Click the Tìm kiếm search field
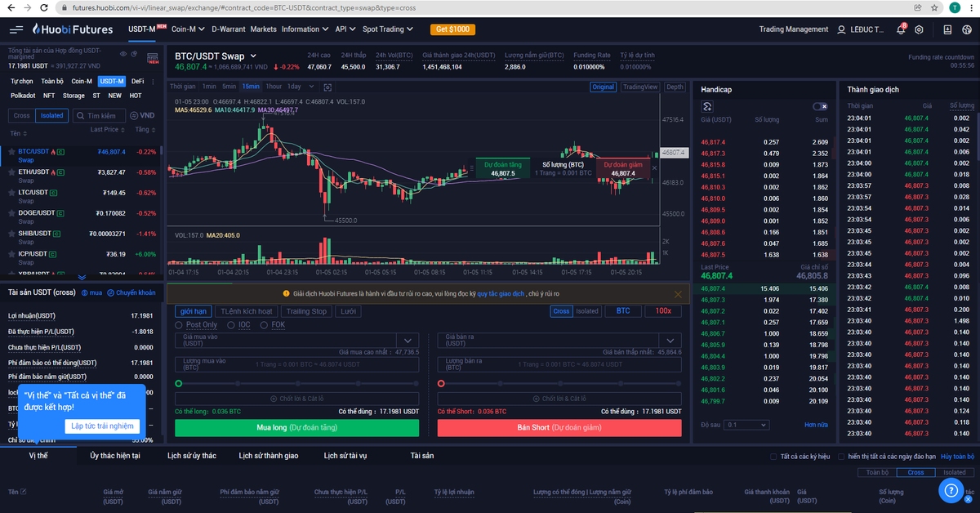This screenshot has width=980, height=513. pyautogui.click(x=99, y=115)
